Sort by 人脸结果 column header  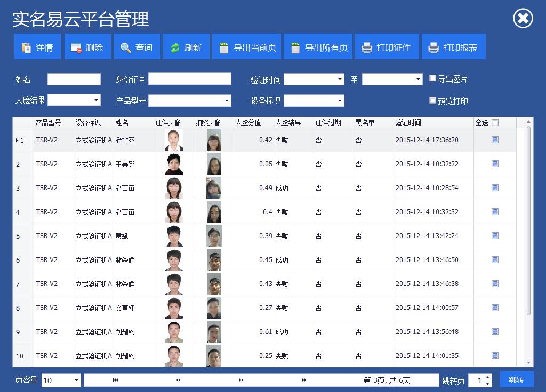294,123
